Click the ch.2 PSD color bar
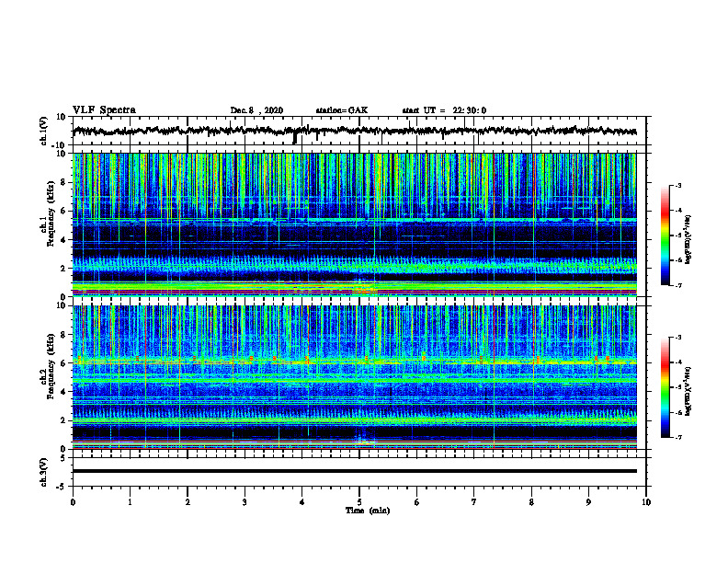 [x=665, y=387]
